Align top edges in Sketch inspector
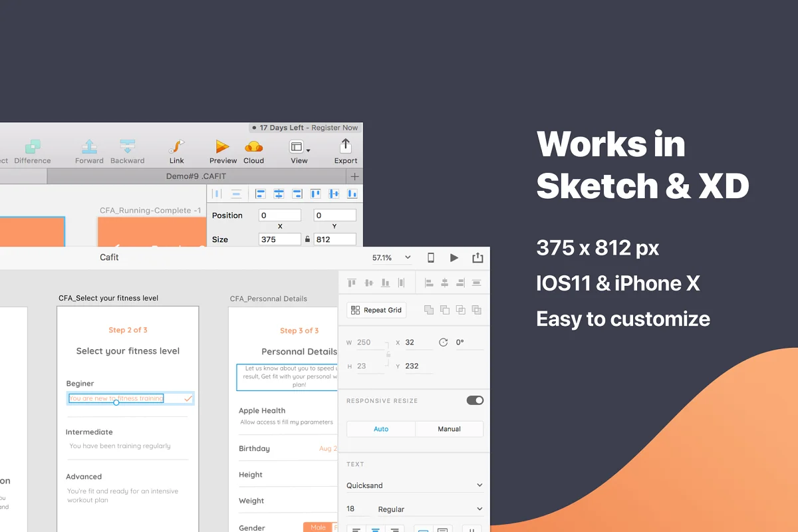 coord(316,194)
